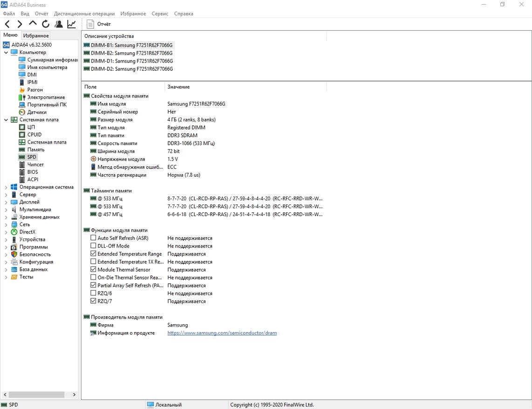532x409 pixels.
Task: Click the Электропитание power icon
Action: (22, 97)
